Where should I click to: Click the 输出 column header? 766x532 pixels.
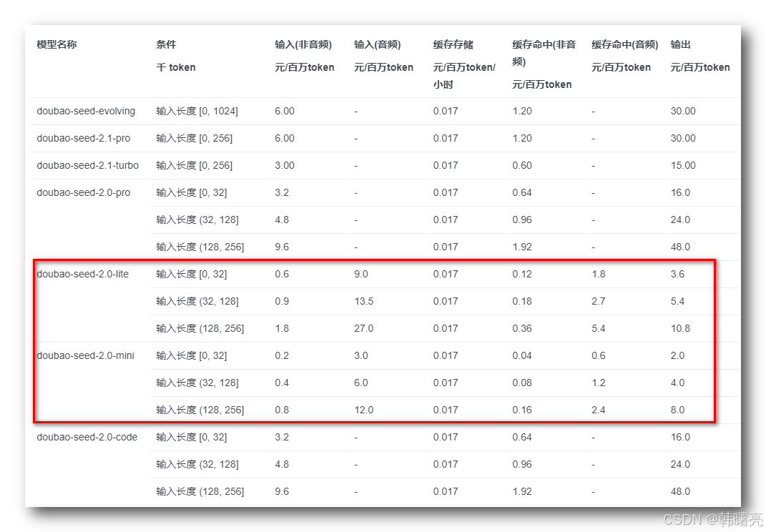pos(680,44)
